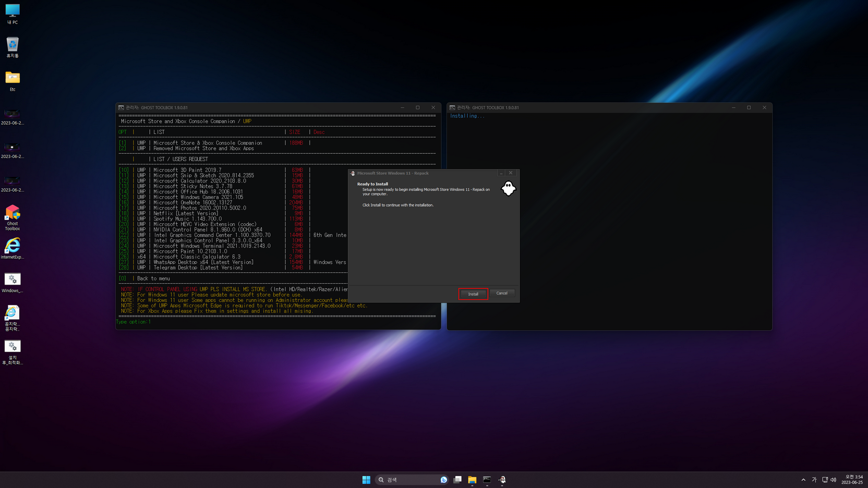
Task: Click the ghost logo in setup dialog
Action: tap(508, 188)
